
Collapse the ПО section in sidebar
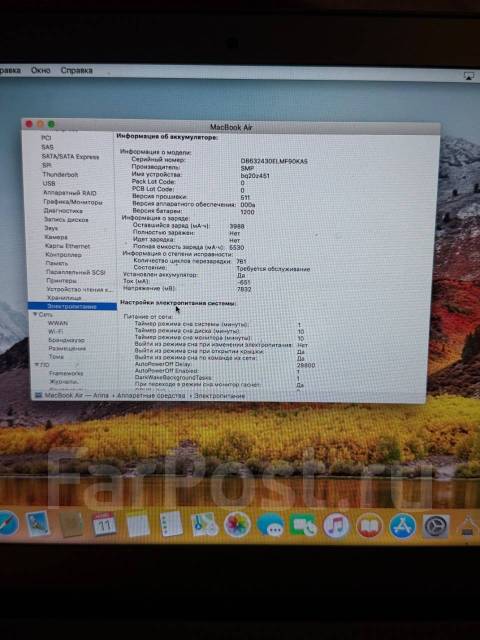coord(36,364)
